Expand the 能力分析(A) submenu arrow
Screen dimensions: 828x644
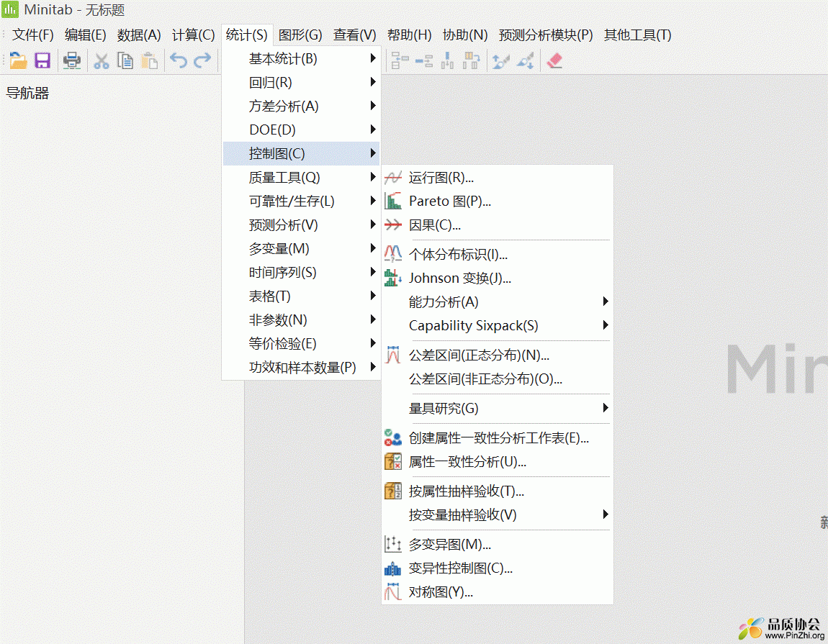(x=606, y=301)
